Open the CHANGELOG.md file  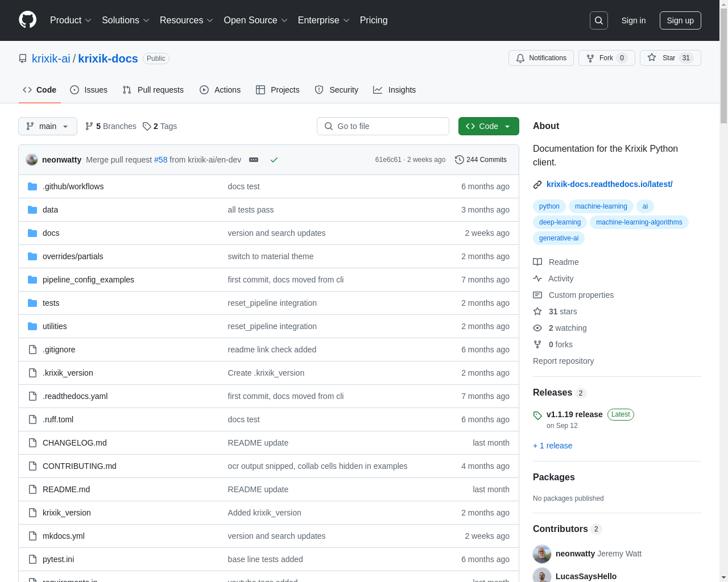click(75, 443)
